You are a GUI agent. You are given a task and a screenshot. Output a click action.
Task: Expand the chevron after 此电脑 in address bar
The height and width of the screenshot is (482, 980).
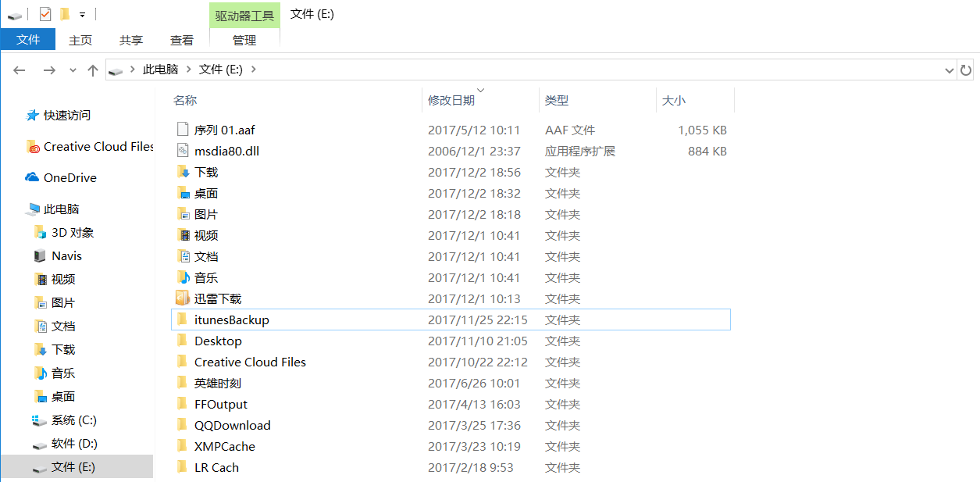(188, 70)
